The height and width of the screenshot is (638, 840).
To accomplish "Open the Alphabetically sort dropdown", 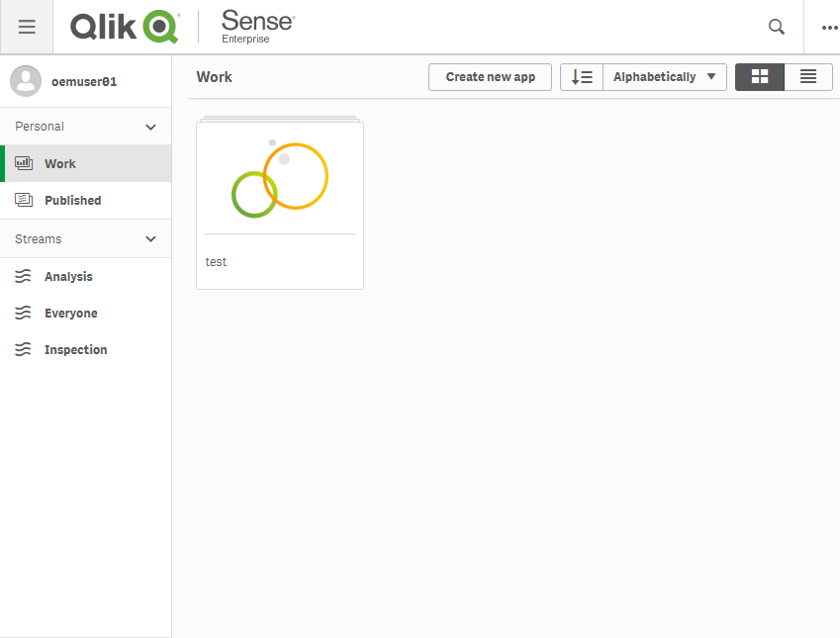I will coord(664,77).
